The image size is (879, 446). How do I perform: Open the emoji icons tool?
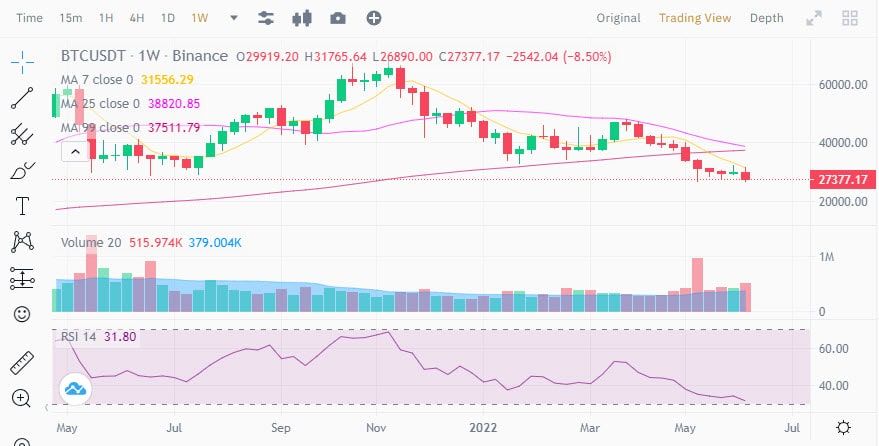[22, 314]
